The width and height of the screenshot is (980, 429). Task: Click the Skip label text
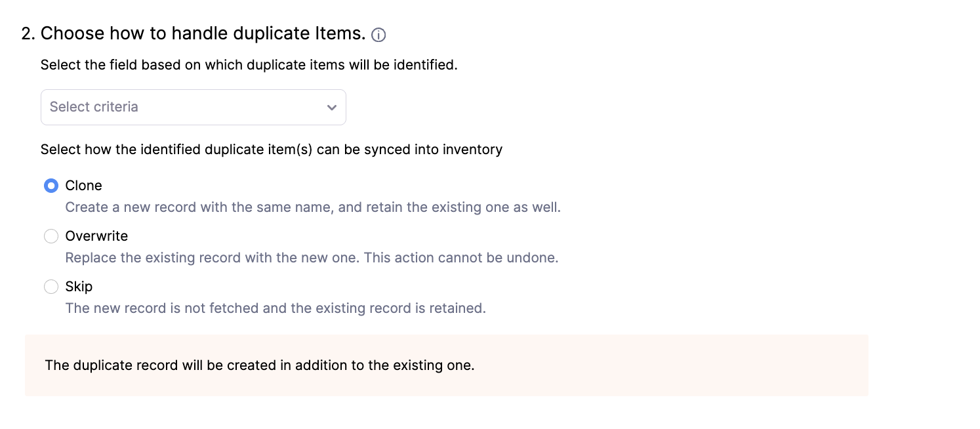coord(79,287)
